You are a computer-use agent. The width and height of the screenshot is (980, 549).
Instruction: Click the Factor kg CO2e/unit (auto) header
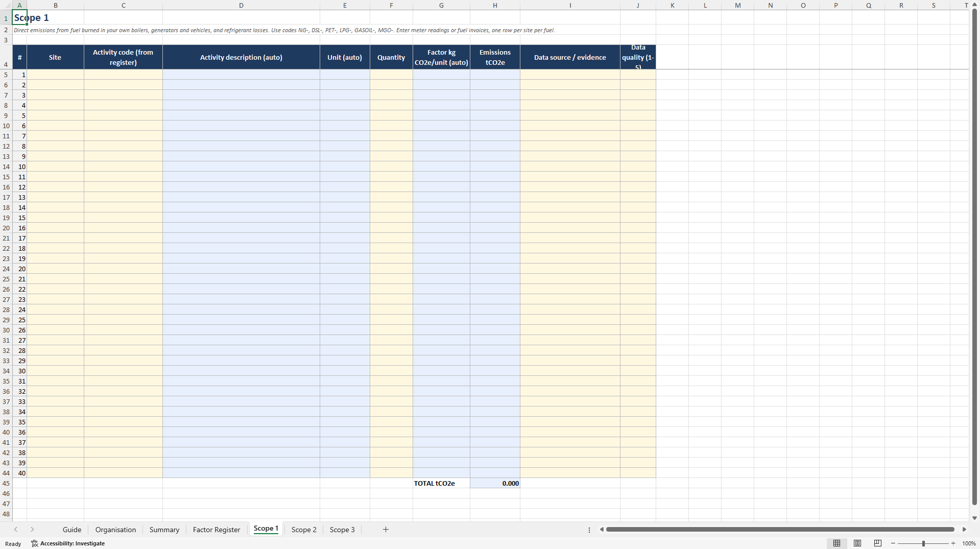441,57
